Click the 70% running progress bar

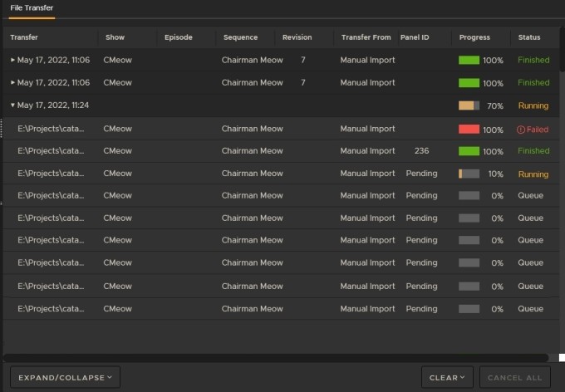469,105
